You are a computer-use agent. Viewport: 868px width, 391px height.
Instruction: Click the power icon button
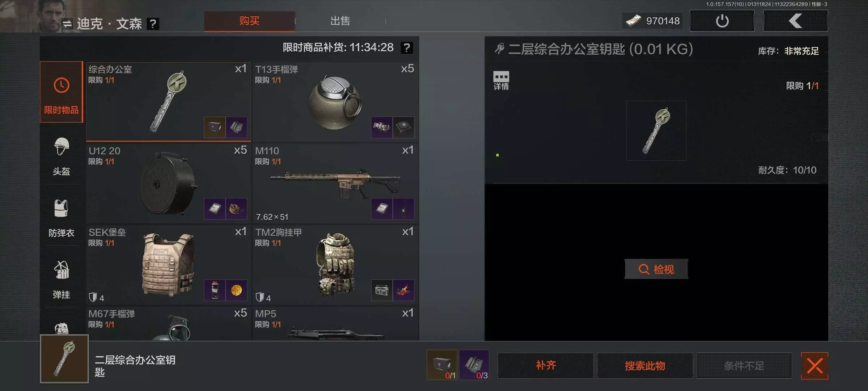(722, 21)
